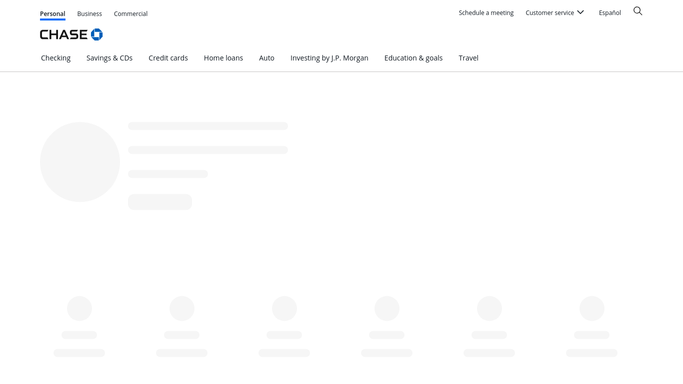The width and height of the screenshot is (683, 384).
Task: Open Investing by J.P. Morgan menu
Action: 329,58
